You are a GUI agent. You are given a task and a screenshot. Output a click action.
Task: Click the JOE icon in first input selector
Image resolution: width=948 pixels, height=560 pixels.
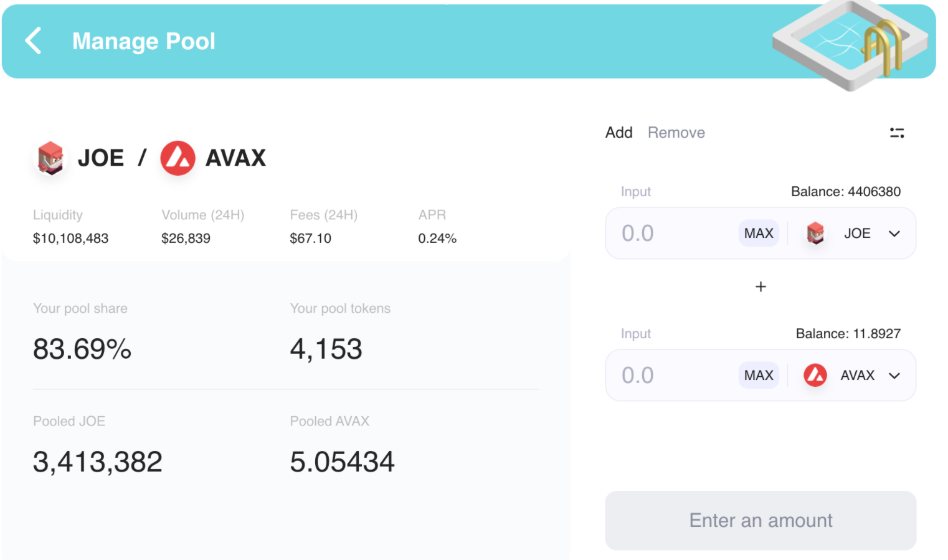(815, 234)
